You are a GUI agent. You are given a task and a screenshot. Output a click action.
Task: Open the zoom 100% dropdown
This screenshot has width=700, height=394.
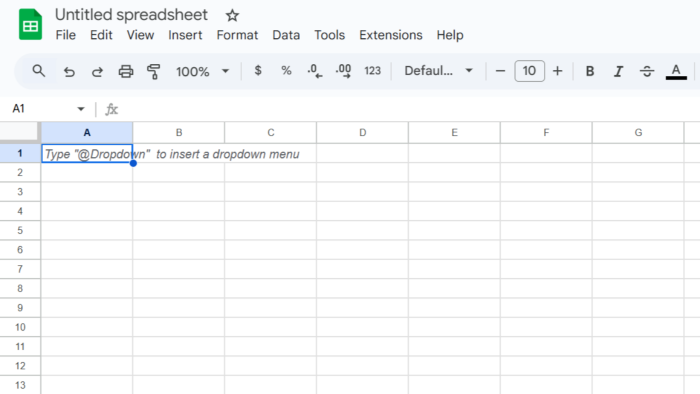202,71
